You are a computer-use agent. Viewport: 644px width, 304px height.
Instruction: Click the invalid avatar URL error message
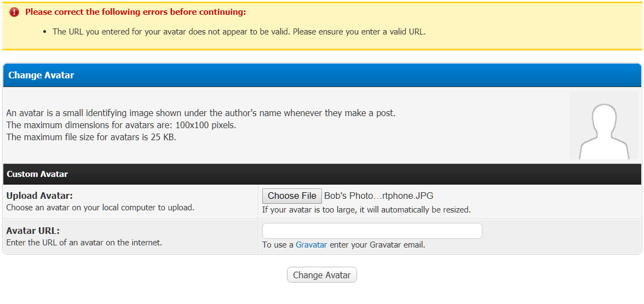239,32
